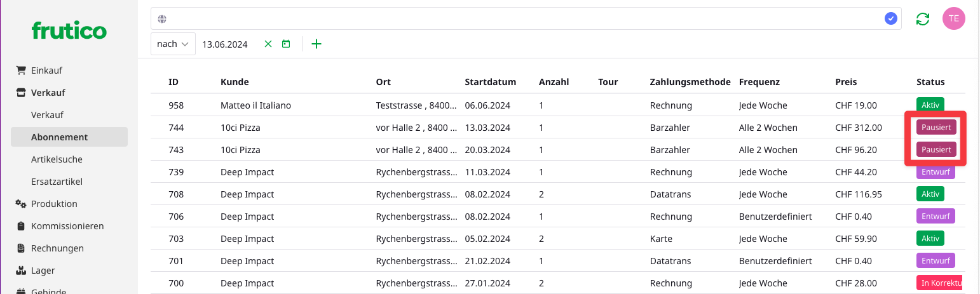980x294 pixels.
Task: Refresh the list with the green arrows icon
Action: (x=922, y=19)
